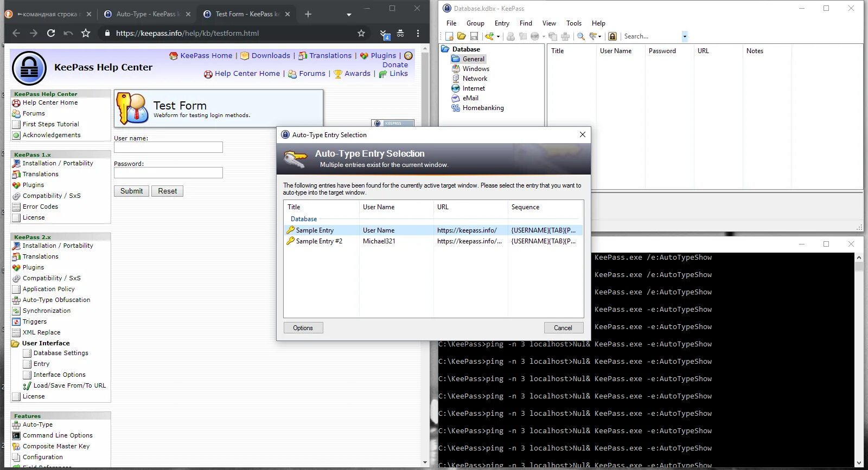Open new browser tab with plus icon
868x470 pixels.
click(x=308, y=14)
